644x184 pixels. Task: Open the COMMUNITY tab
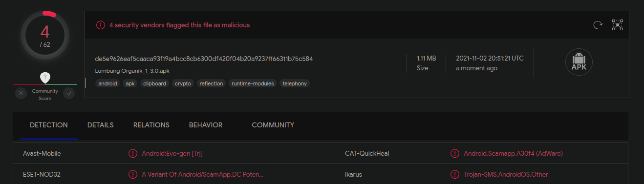click(273, 125)
